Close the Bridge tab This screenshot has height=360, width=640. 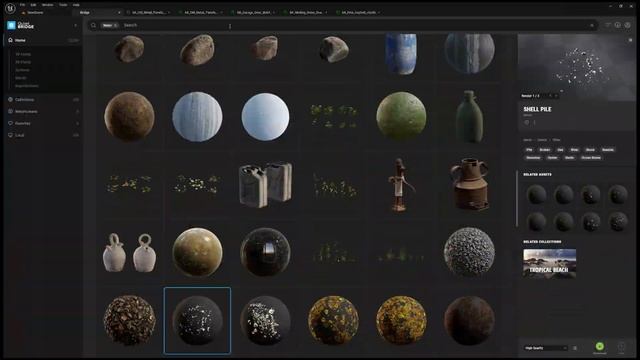(119, 13)
